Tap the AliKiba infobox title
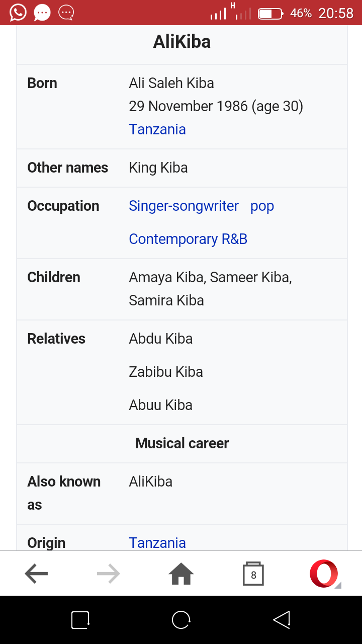Screen dimensions: 362x644 (x=182, y=42)
